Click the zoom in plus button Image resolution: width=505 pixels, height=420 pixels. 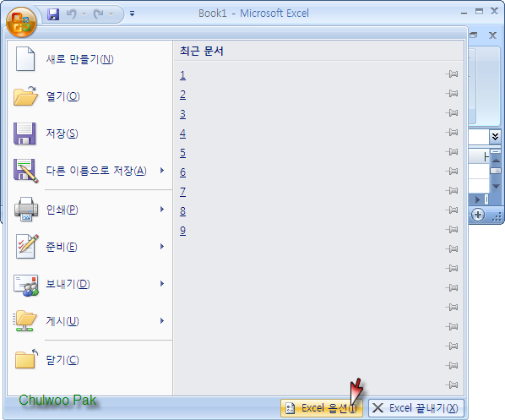[478, 215]
